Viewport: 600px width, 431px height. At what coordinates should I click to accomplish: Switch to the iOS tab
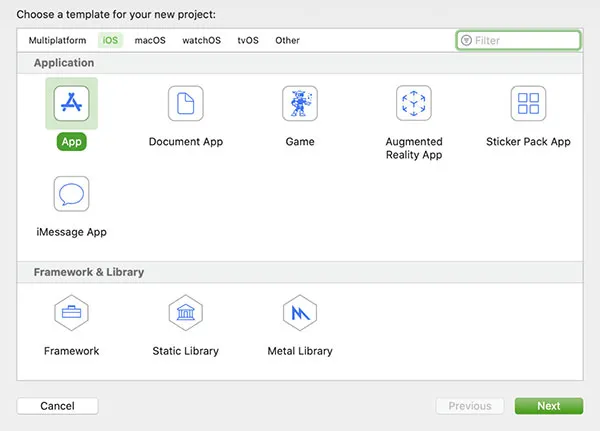[110, 40]
